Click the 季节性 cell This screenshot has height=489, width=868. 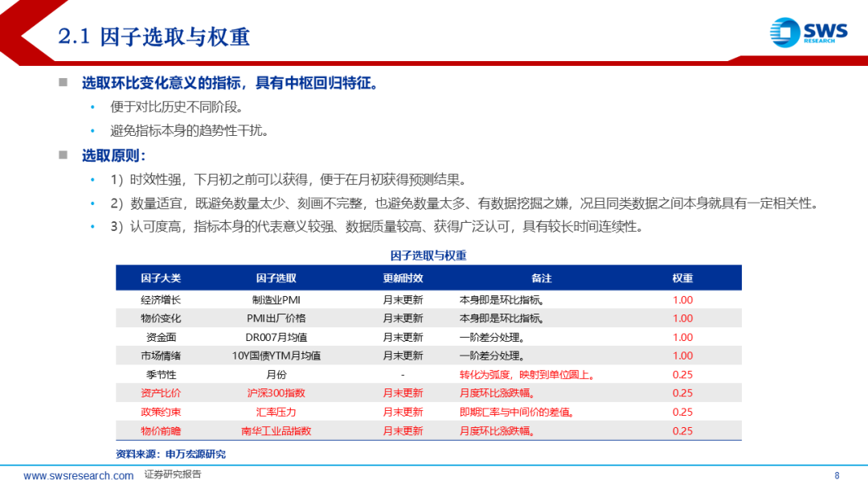click(x=161, y=374)
